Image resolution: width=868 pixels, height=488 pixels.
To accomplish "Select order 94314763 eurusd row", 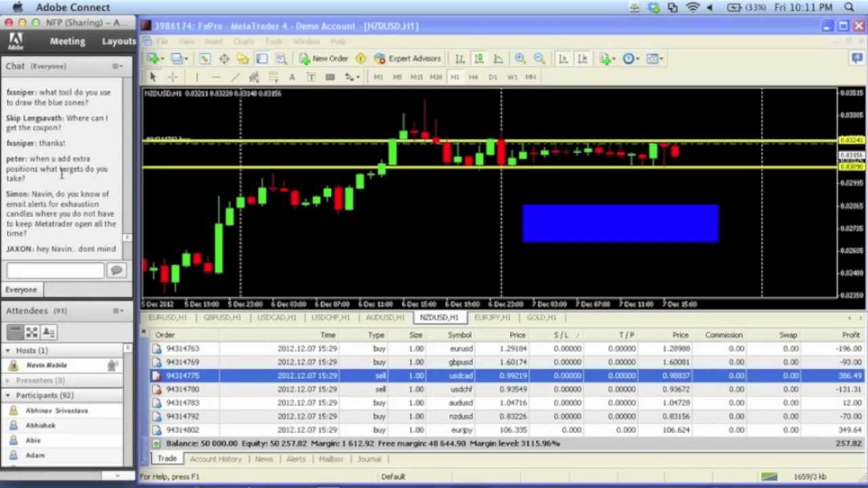I will 507,348.
